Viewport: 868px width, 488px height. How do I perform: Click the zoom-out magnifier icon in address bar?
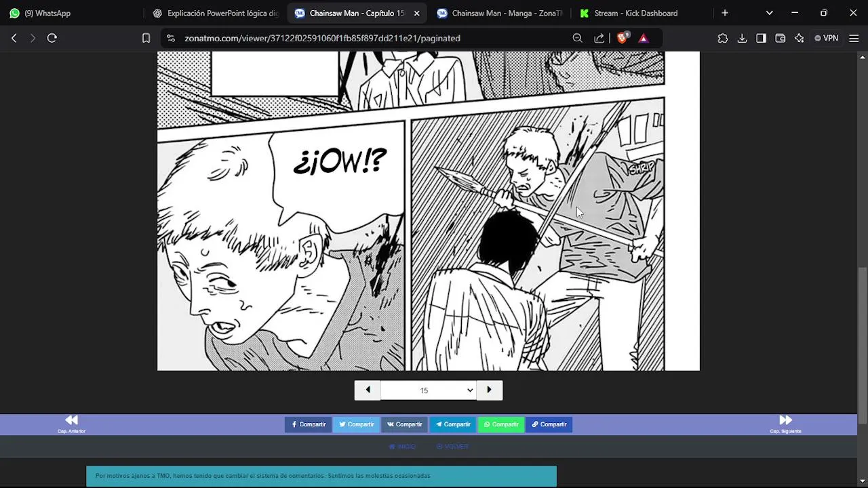coord(577,39)
